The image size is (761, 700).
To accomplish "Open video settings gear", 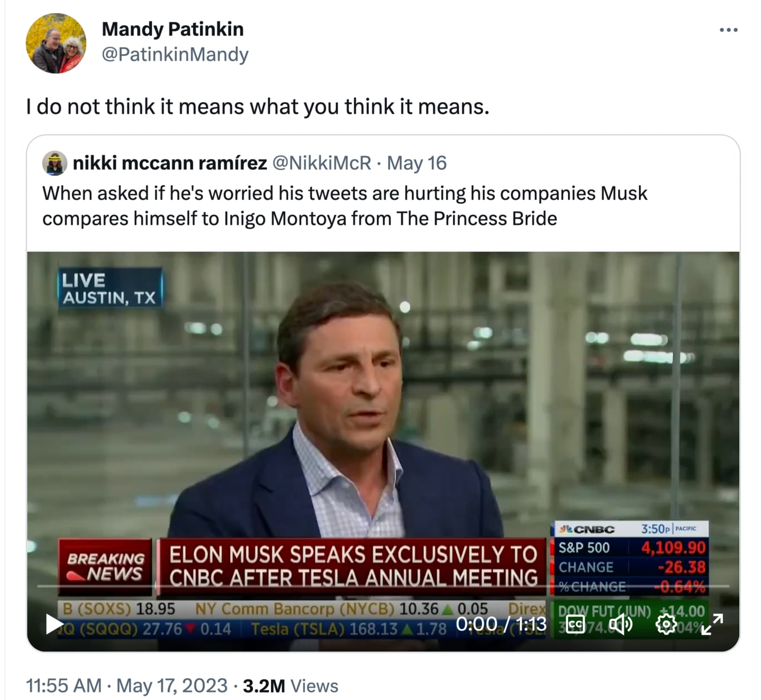I will (x=666, y=624).
